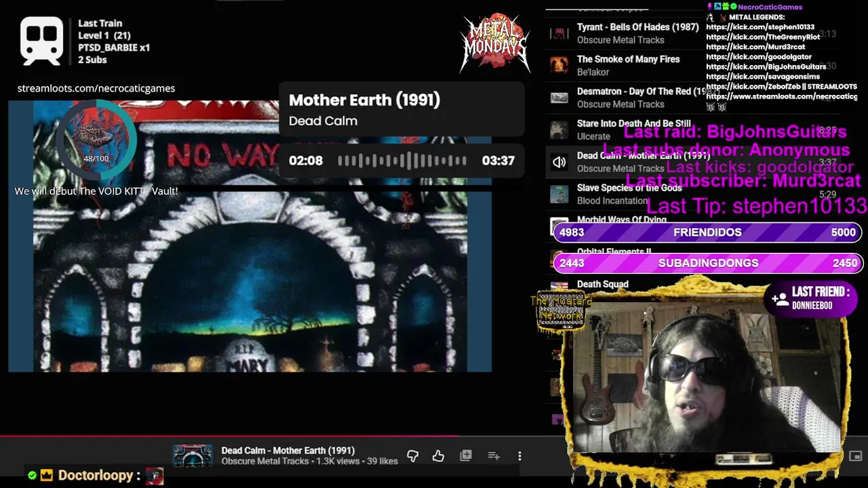Click the save to library icon
The image size is (868, 488).
coord(466,456)
